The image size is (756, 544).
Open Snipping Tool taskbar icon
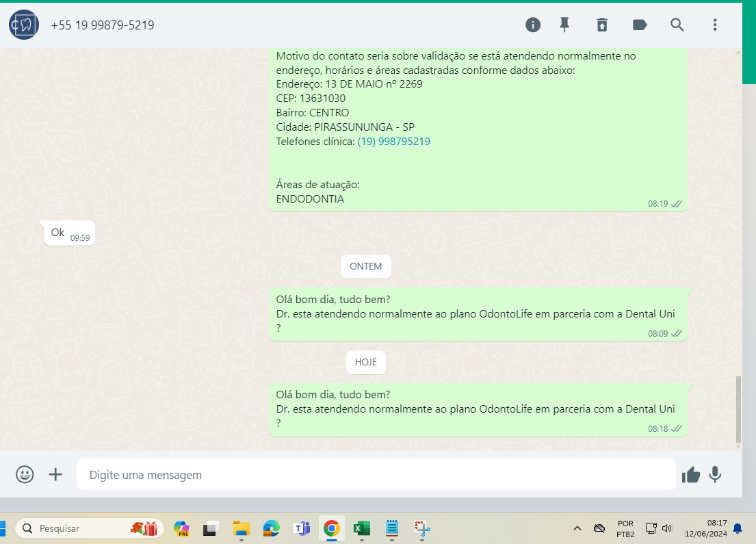[x=422, y=528]
